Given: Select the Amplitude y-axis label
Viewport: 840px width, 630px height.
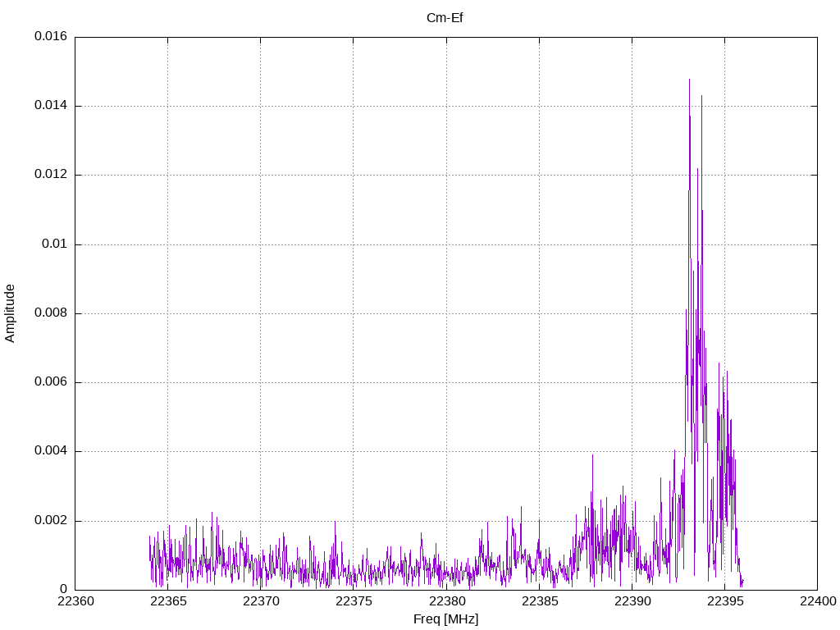Looking at the screenshot, I should pos(10,313).
